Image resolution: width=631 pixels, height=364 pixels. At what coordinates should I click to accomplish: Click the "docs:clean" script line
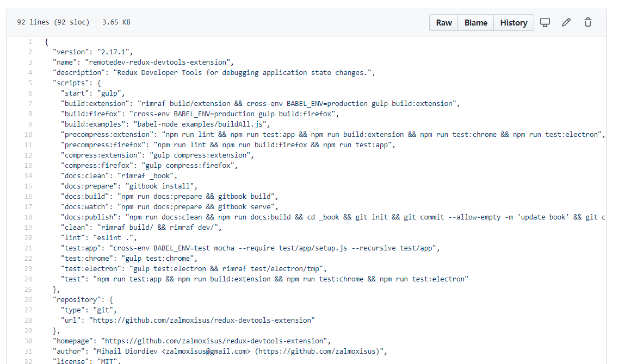pyautogui.click(x=119, y=176)
